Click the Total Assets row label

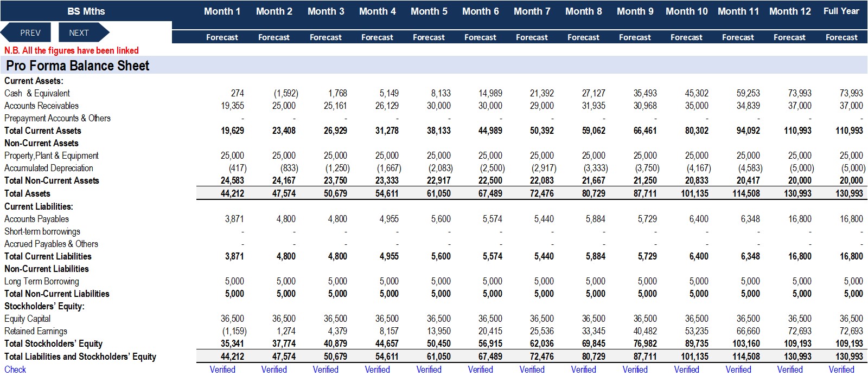pos(27,193)
